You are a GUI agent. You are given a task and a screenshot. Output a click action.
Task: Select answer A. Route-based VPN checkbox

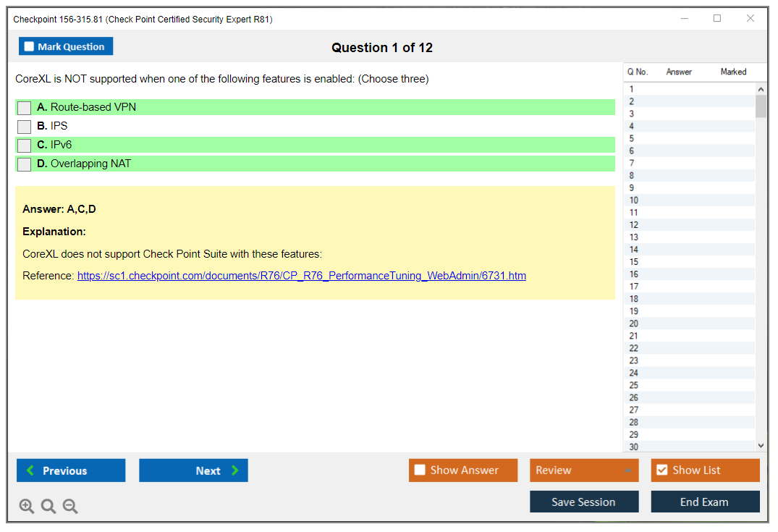click(25, 108)
